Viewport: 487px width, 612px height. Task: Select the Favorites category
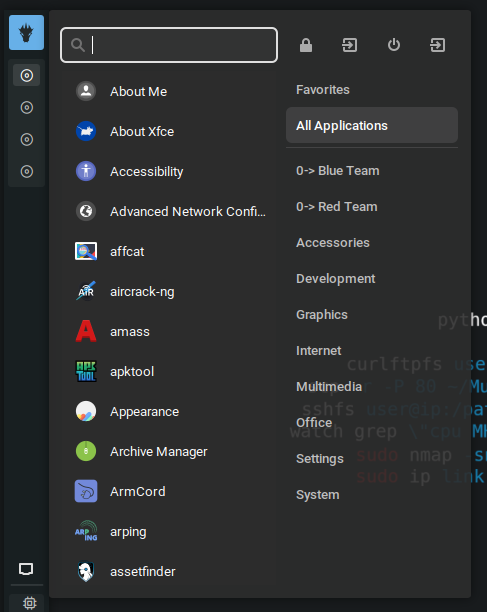tap(371, 90)
